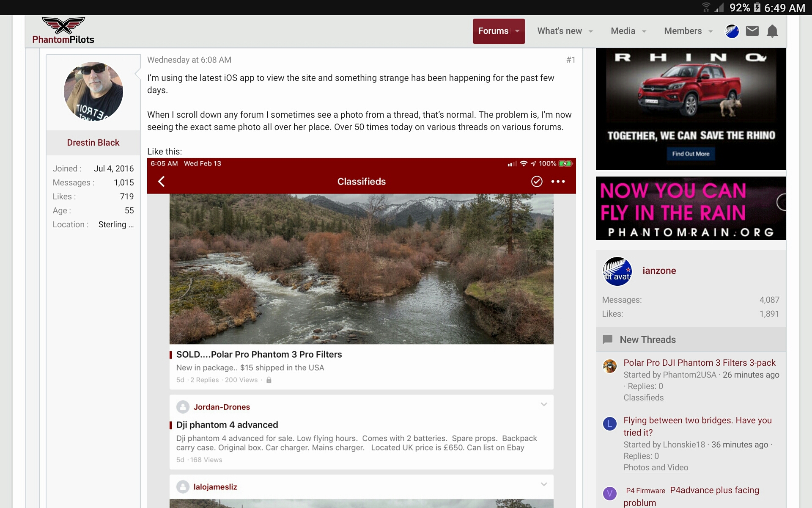Screen dimensions: 812x508
Task: Open the inbox envelope icon
Action: 752,31
